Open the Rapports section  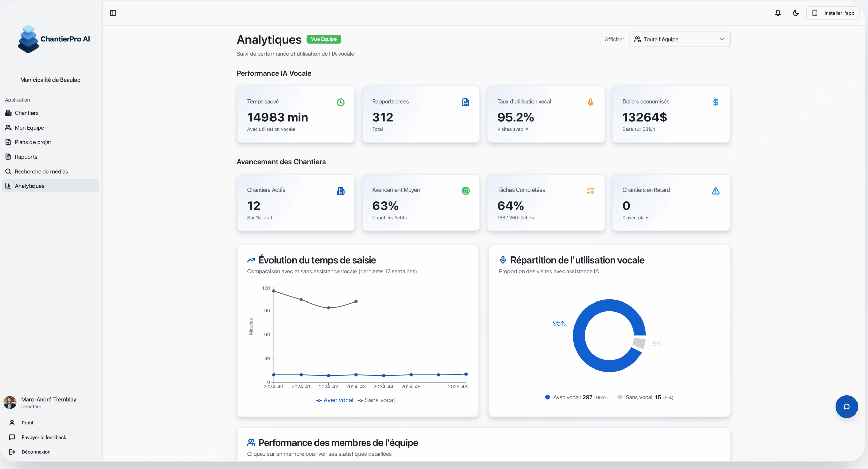[x=26, y=156]
